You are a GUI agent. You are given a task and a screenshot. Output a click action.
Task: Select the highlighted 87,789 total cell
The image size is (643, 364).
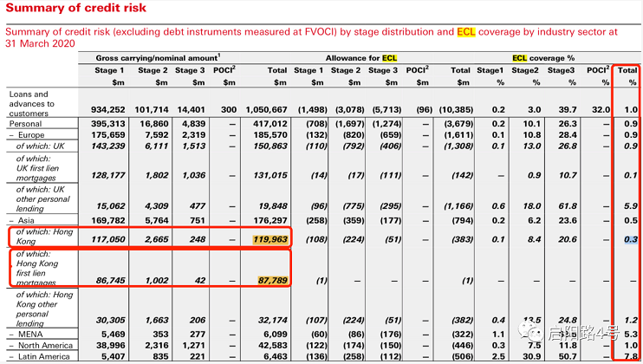click(271, 280)
